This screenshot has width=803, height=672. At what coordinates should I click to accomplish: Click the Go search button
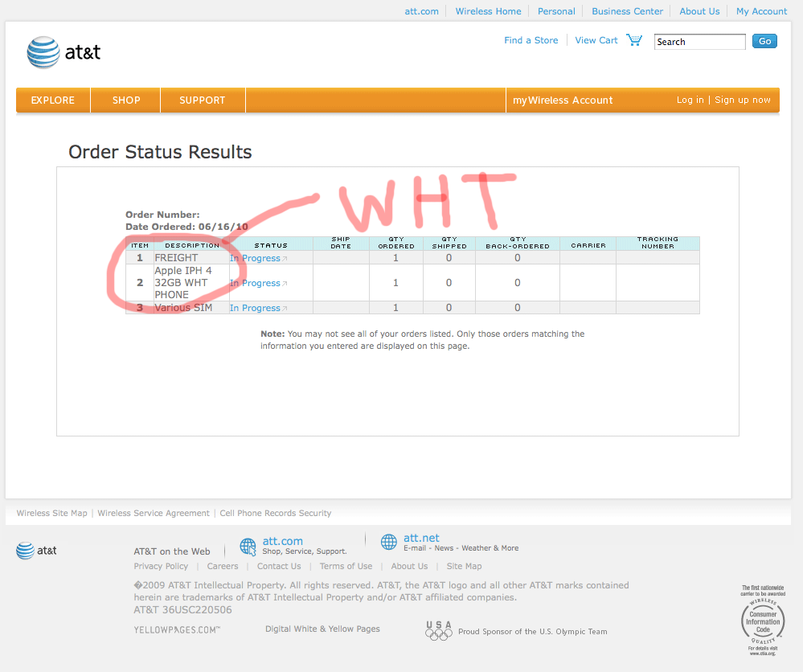pos(764,41)
